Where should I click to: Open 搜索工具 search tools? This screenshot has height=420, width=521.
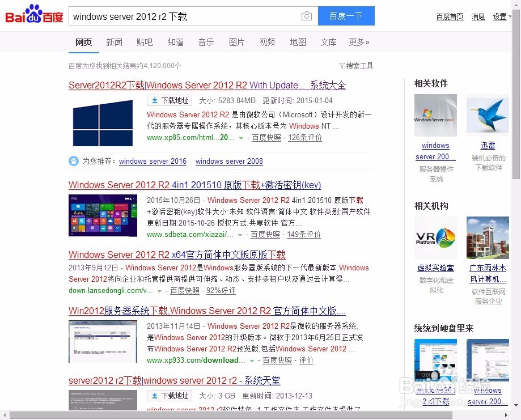[356, 66]
